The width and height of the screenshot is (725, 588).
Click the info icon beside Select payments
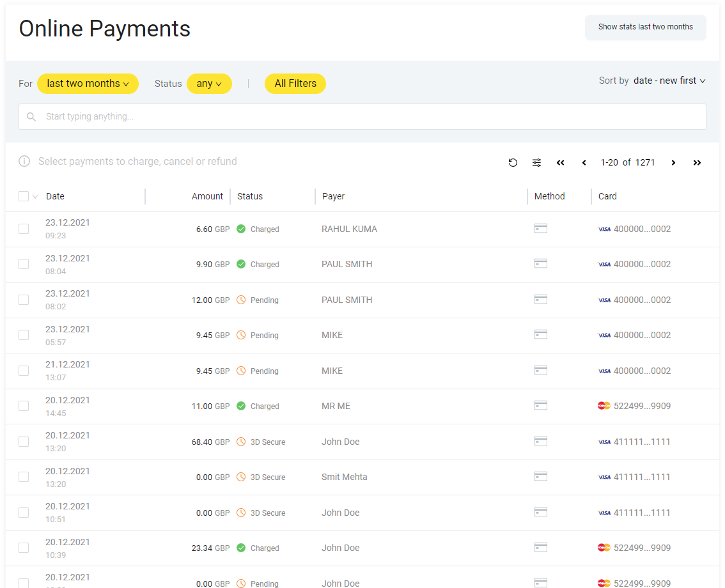tap(24, 161)
